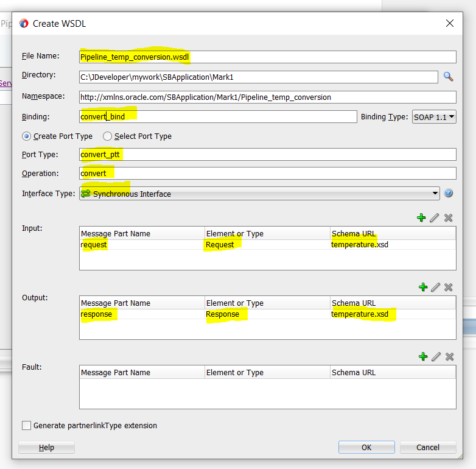Add a new Output message part

(x=421, y=287)
